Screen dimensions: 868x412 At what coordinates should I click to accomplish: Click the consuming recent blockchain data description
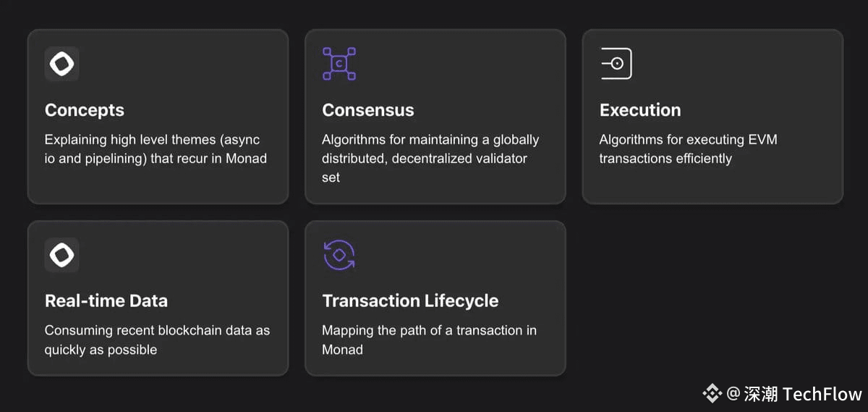(x=157, y=340)
